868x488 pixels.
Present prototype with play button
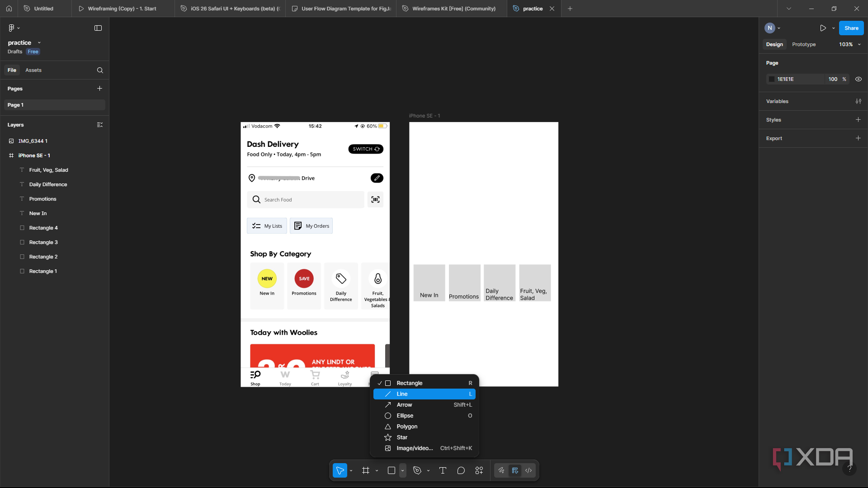tap(823, 28)
